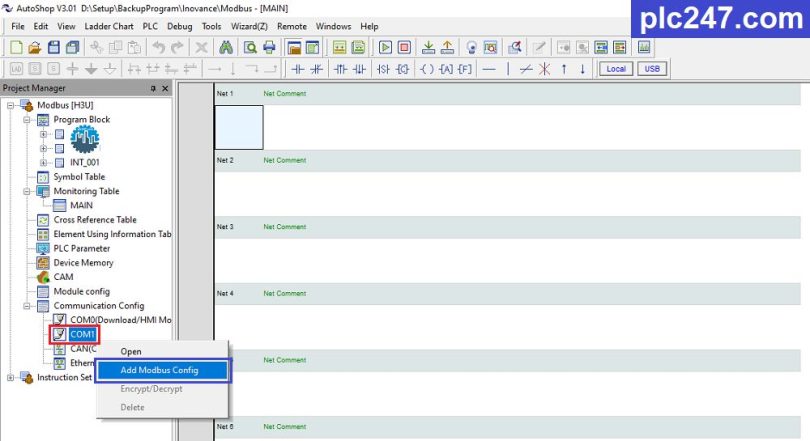The image size is (810, 441).
Task: Open a project via the folder icon
Action: pos(35,48)
